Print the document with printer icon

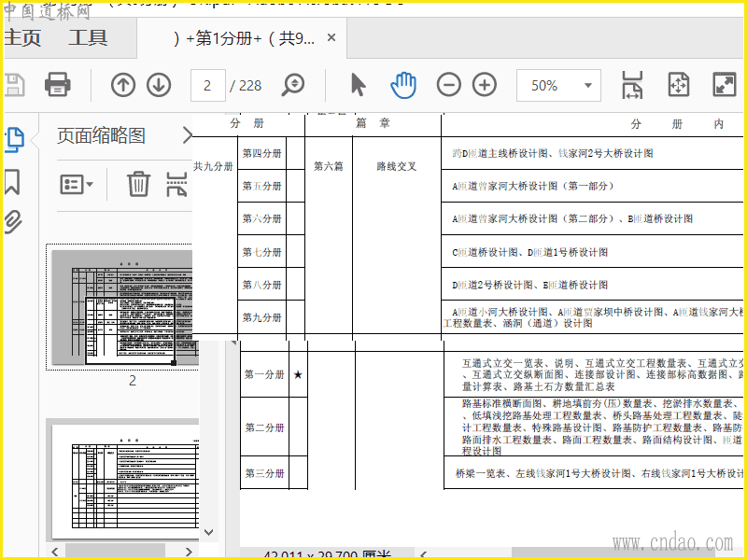click(x=58, y=85)
